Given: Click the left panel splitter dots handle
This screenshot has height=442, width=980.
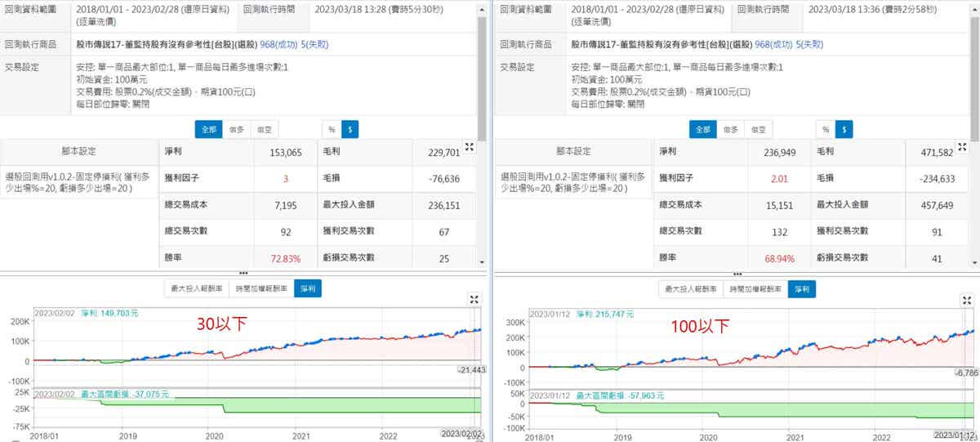Looking at the screenshot, I should pyautogui.click(x=243, y=273).
